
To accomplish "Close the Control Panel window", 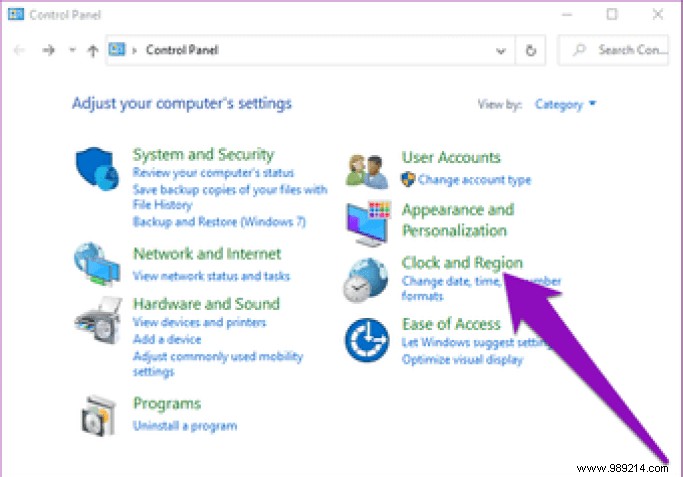I will (658, 14).
